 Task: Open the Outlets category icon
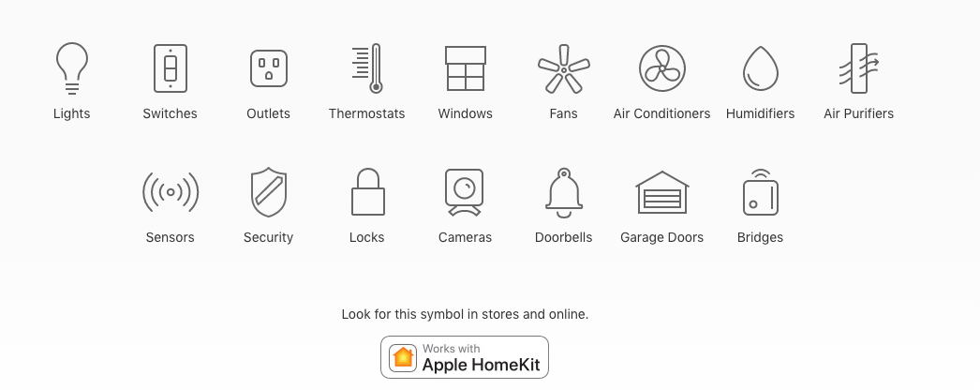click(269, 68)
